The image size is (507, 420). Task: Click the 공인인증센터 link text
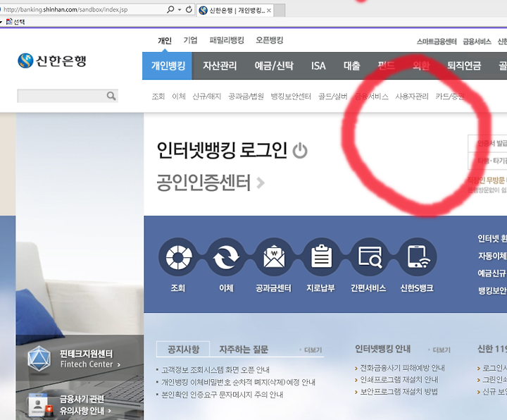[204, 183]
